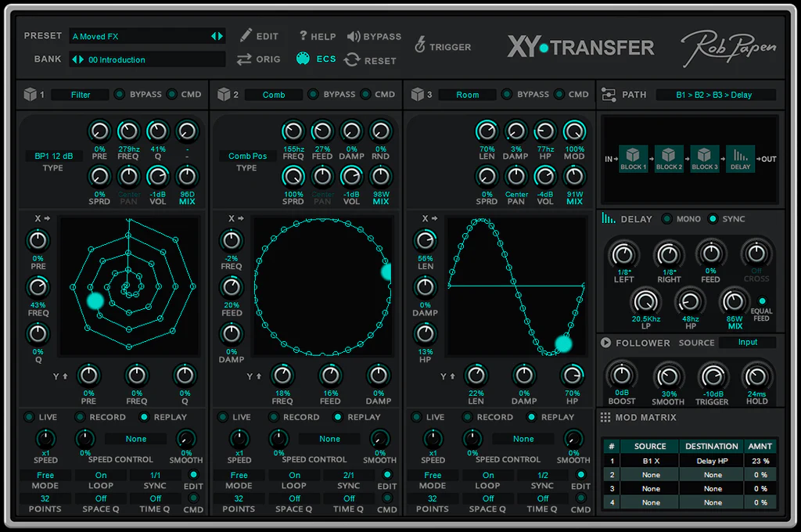Open BP1 12 dB filter type dropdown

pyautogui.click(x=54, y=156)
